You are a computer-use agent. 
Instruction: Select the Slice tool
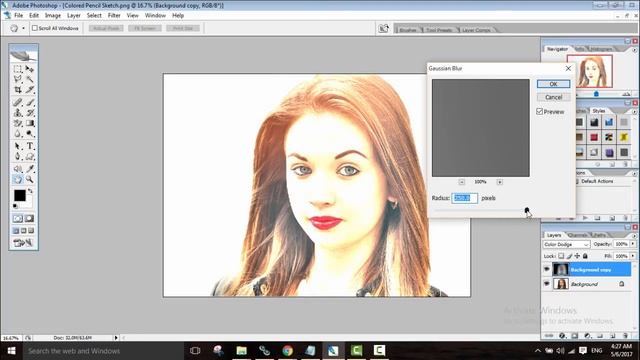[x=30, y=89]
